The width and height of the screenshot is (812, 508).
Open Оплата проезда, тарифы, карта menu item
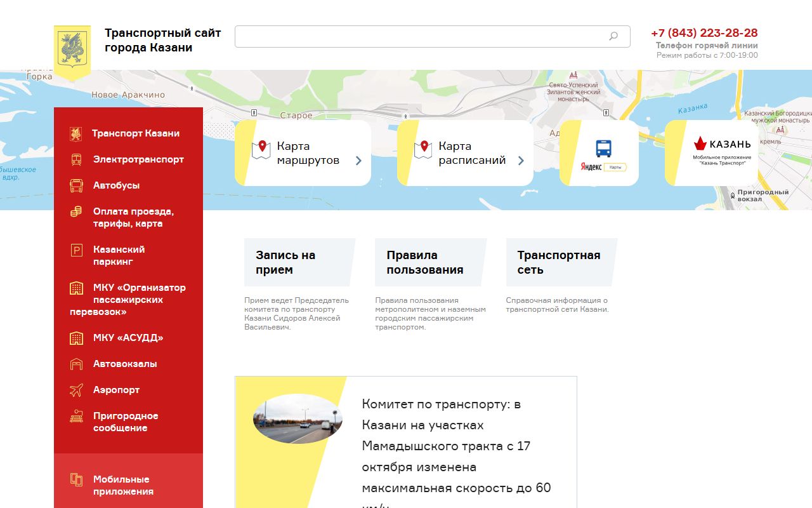click(x=133, y=217)
